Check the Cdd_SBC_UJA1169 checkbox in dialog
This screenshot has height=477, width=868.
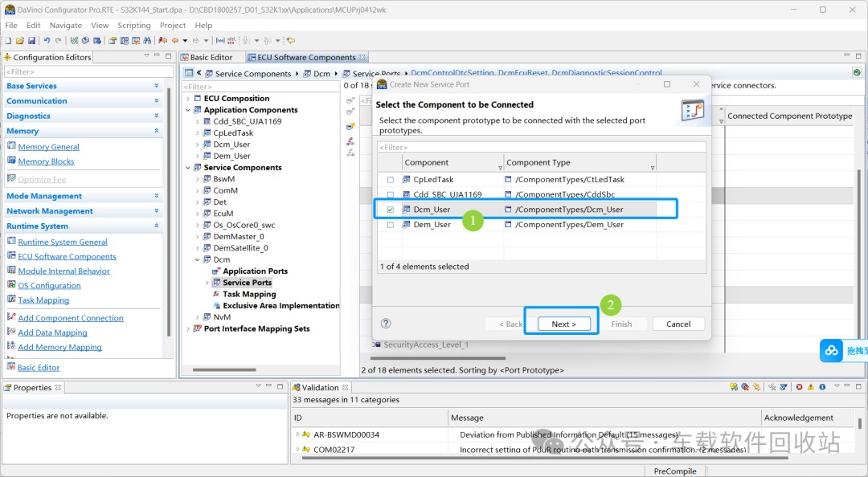pyautogui.click(x=391, y=195)
